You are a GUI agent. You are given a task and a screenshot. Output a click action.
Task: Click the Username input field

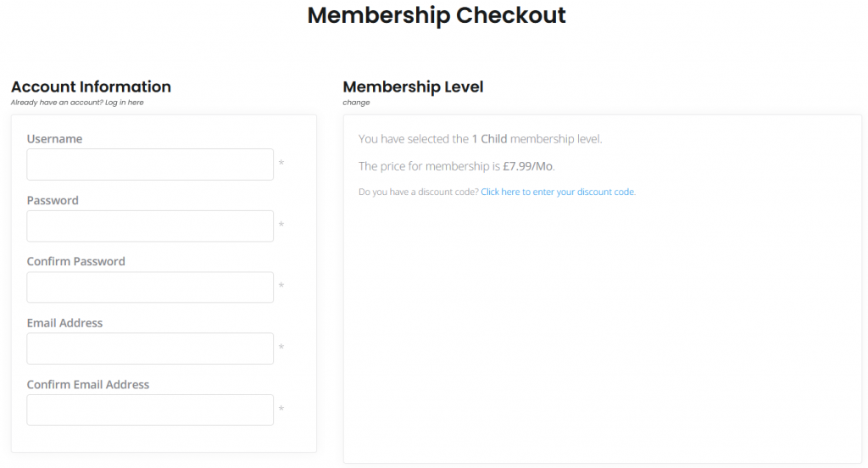(x=150, y=164)
